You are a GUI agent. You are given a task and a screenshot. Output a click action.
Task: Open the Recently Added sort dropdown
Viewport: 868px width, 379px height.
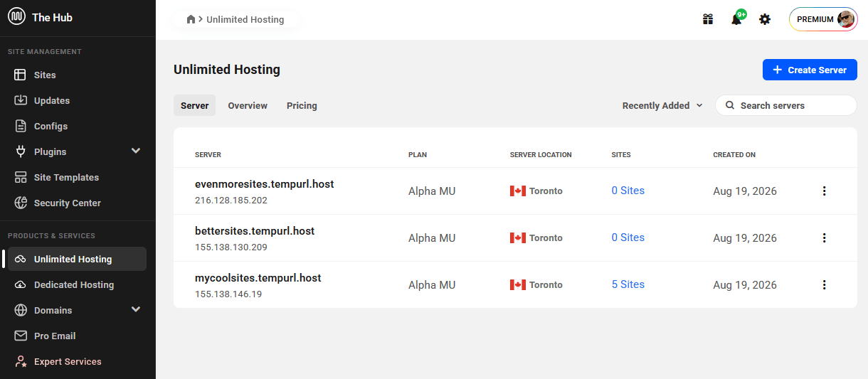tap(662, 105)
